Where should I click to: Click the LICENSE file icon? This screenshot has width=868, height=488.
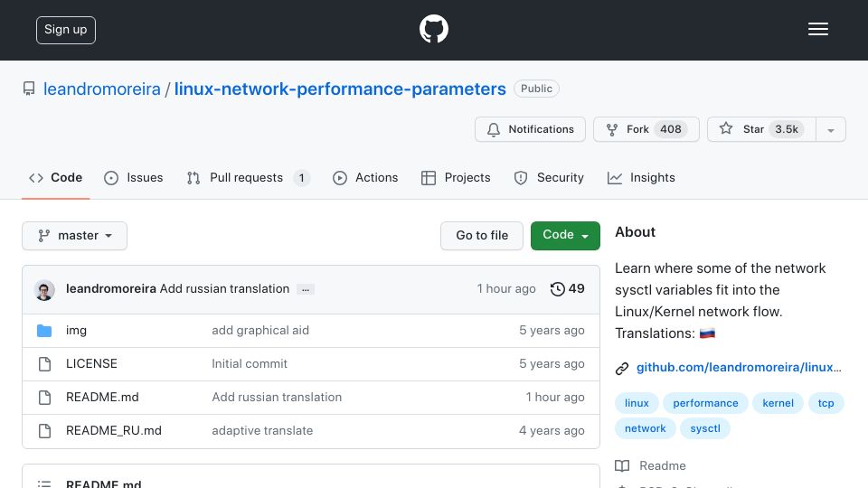[44, 364]
